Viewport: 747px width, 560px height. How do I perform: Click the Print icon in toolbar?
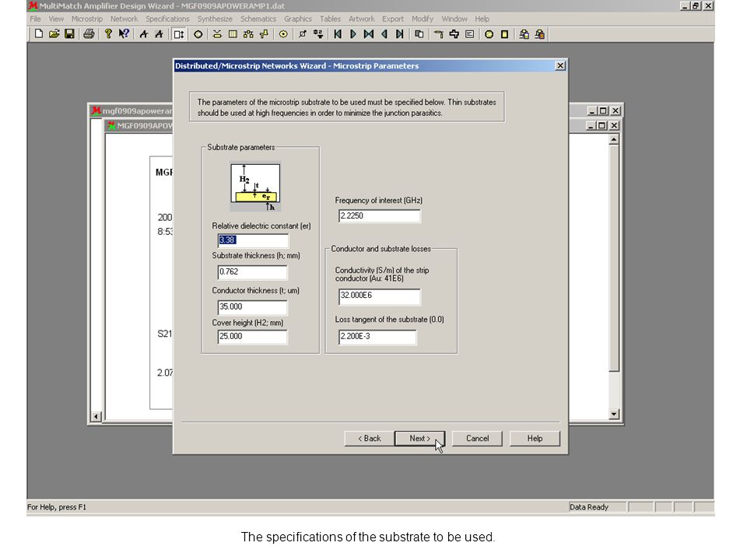point(89,34)
